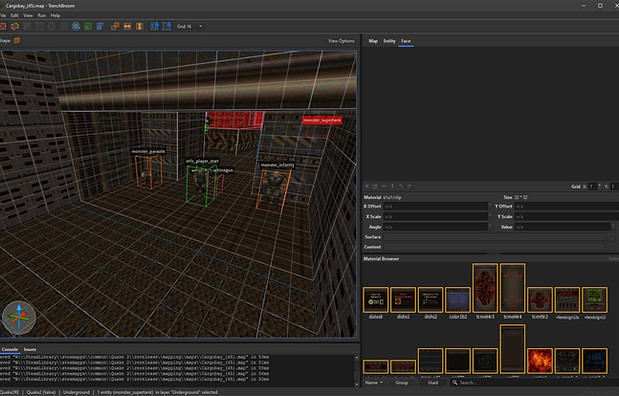
Task: Click the Y Scale input field
Action: 566,217
